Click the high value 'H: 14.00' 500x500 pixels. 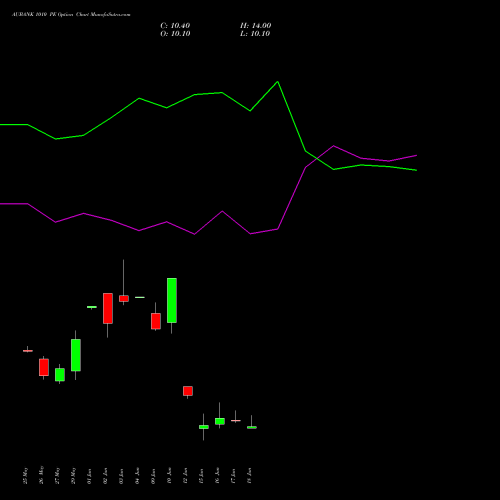(256, 26)
